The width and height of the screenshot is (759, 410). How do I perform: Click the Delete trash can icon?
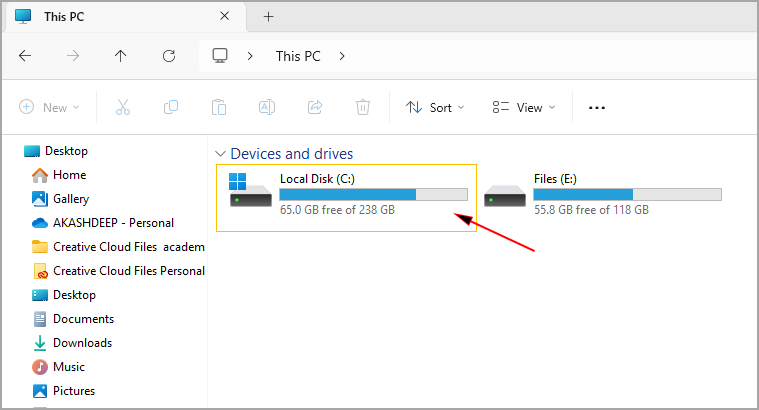coord(363,107)
